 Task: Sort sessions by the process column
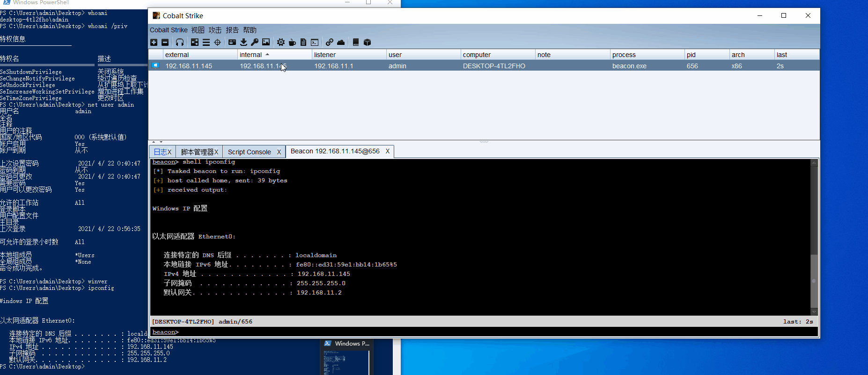click(647, 55)
